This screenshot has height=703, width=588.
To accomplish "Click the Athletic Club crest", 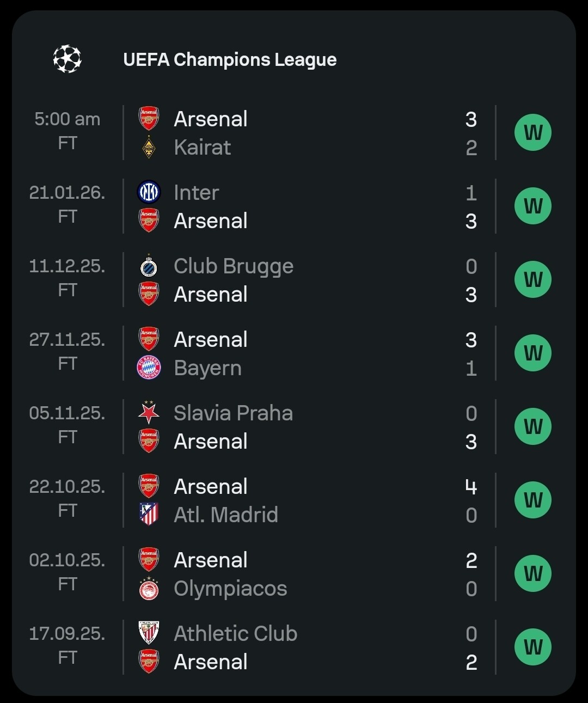I will pyautogui.click(x=149, y=633).
